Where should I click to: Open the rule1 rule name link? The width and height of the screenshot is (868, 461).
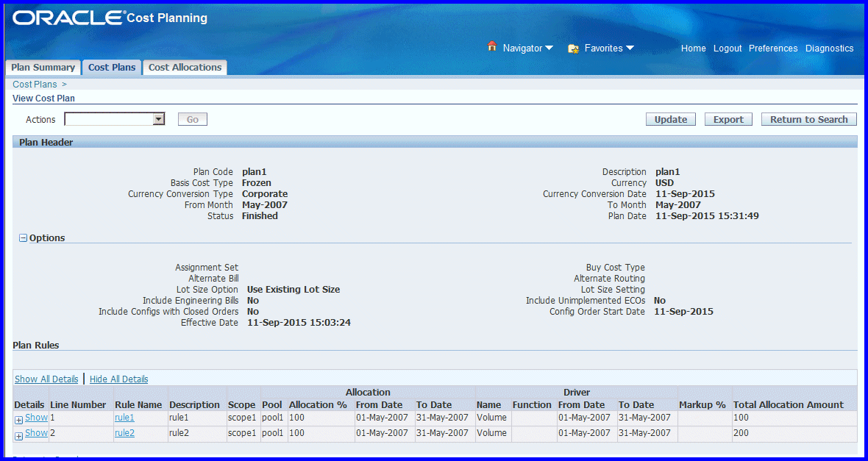(x=124, y=418)
